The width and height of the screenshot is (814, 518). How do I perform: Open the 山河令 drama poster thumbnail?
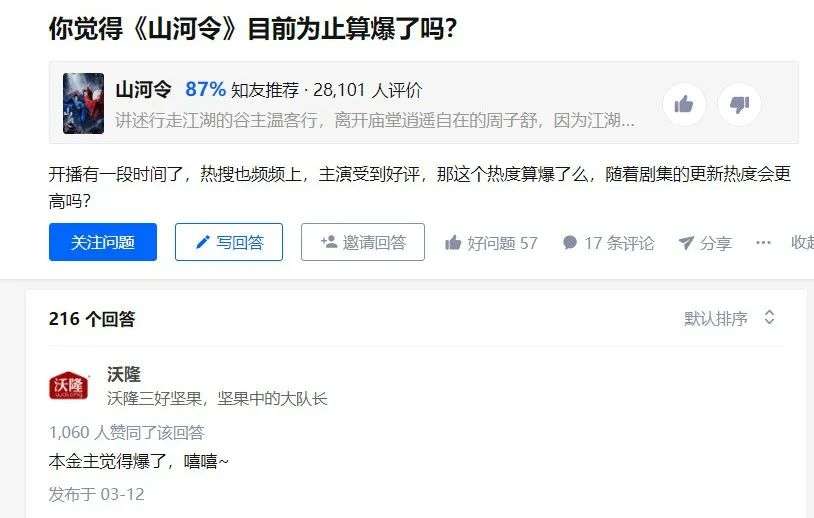pos(83,103)
